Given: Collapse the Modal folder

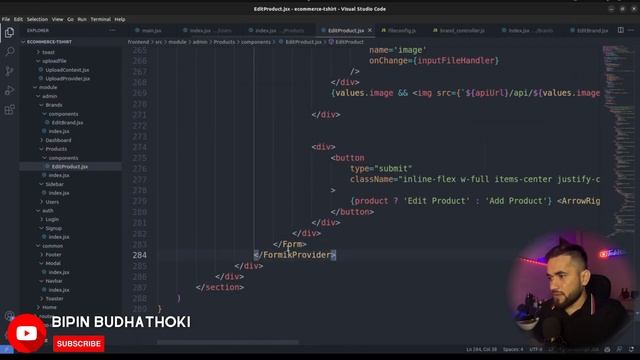Looking at the screenshot, I should click(53, 264).
